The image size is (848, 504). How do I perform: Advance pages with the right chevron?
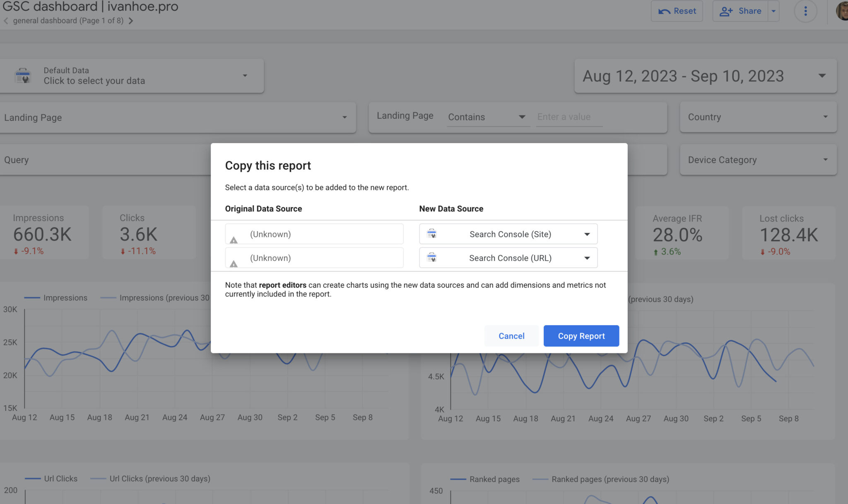coord(131,20)
